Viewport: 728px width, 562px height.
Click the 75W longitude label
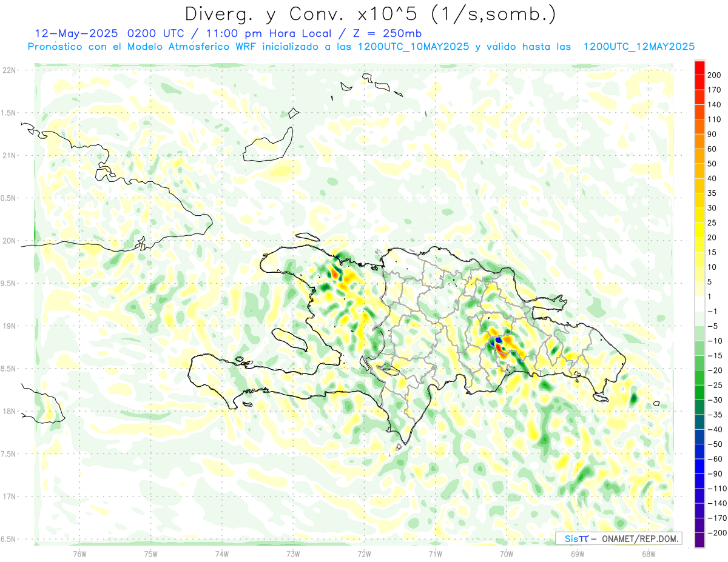pyautogui.click(x=151, y=554)
